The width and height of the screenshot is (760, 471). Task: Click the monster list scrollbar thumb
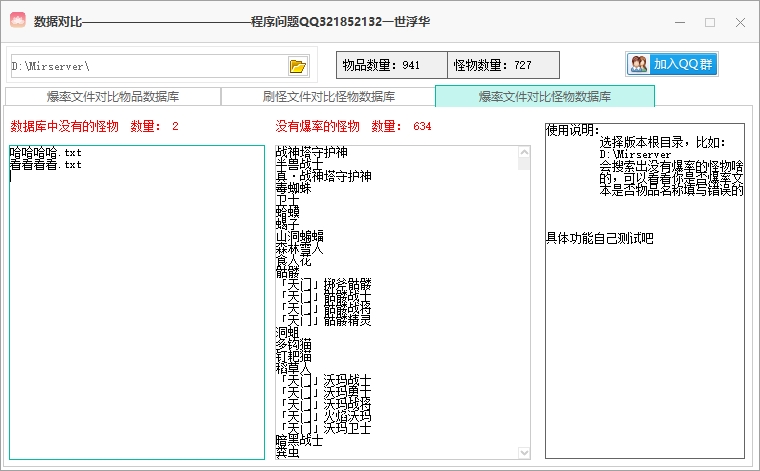[x=524, y=164]
